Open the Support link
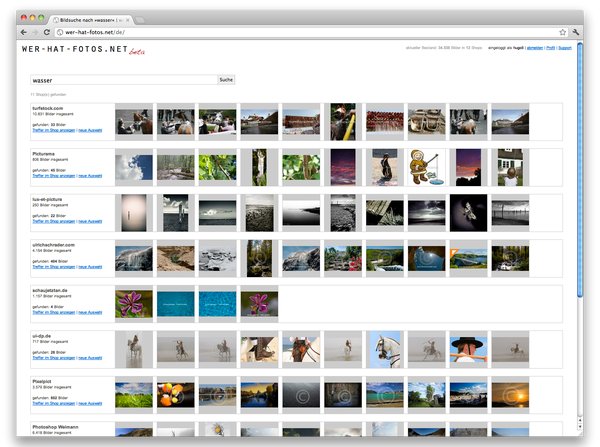The width and height of the screenshot is (600, 447). 565,48
